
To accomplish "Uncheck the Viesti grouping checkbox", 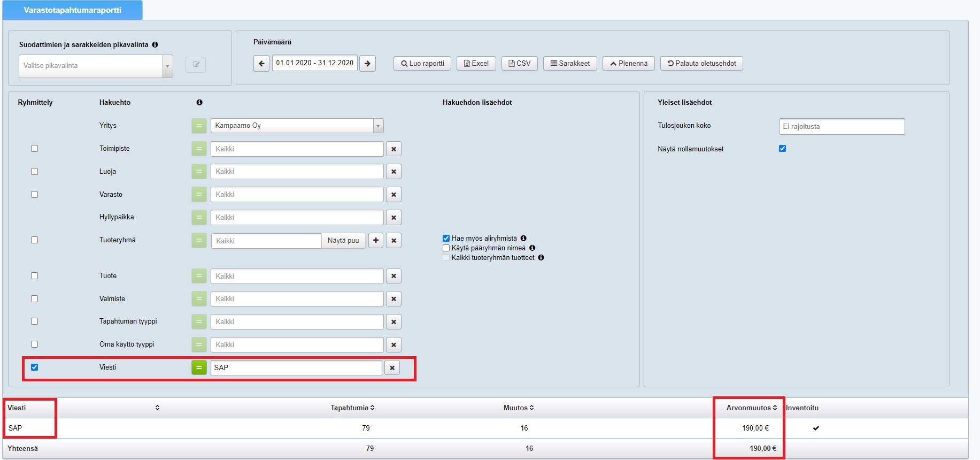I will coord(35,367).
